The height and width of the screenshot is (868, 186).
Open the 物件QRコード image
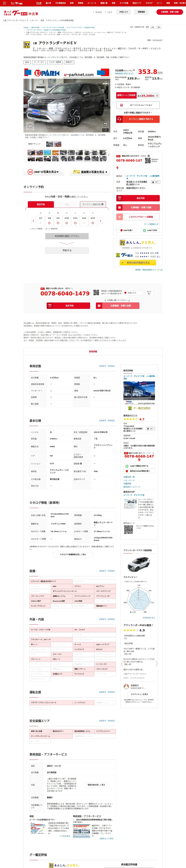(128, 529)
